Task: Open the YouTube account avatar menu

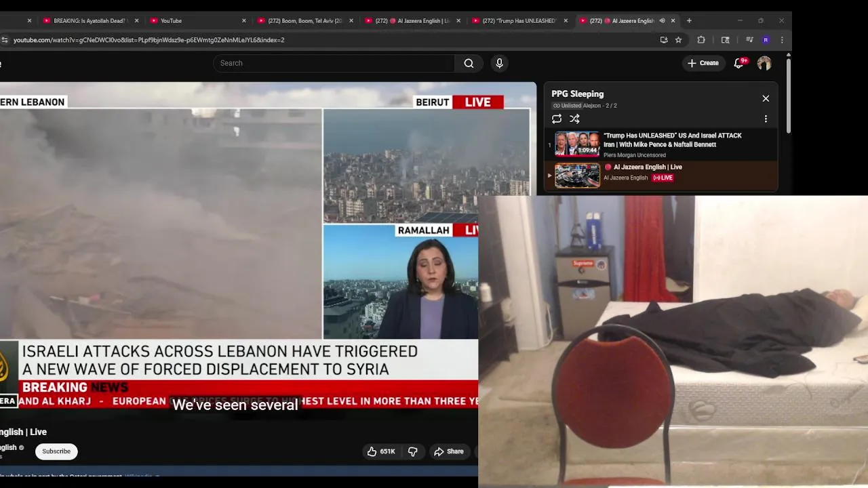Action: point(764,63)
